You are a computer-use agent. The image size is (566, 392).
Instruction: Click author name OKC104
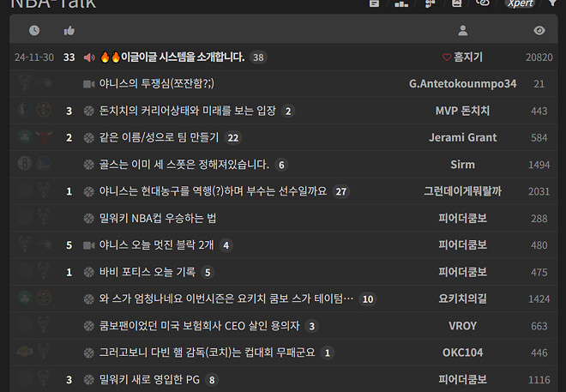coord(463,353)
